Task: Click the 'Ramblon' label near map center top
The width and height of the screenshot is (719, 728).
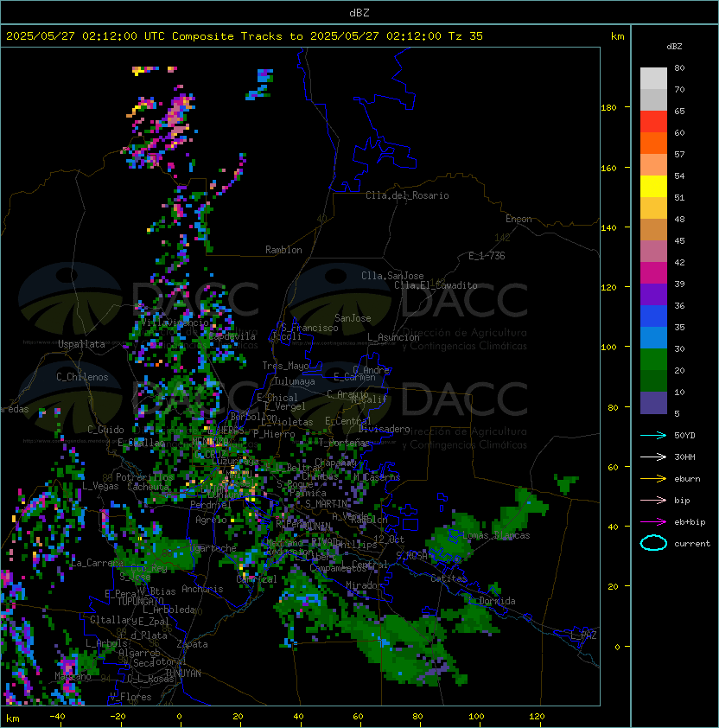Action: [283, 250]
